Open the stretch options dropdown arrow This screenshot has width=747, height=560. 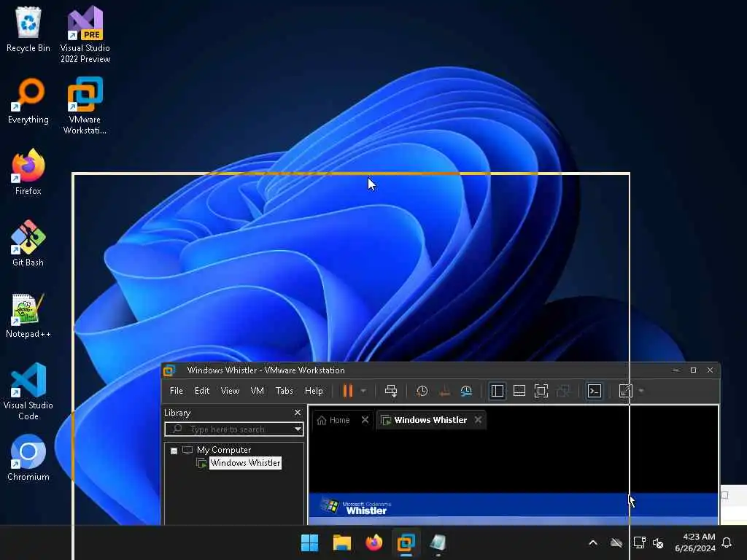(641, 391)
